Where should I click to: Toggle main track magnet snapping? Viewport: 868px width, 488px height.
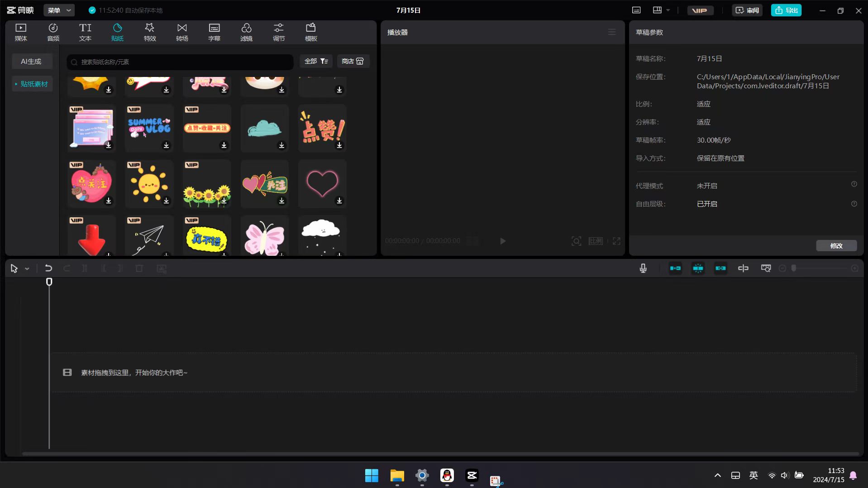coord(675,268)
